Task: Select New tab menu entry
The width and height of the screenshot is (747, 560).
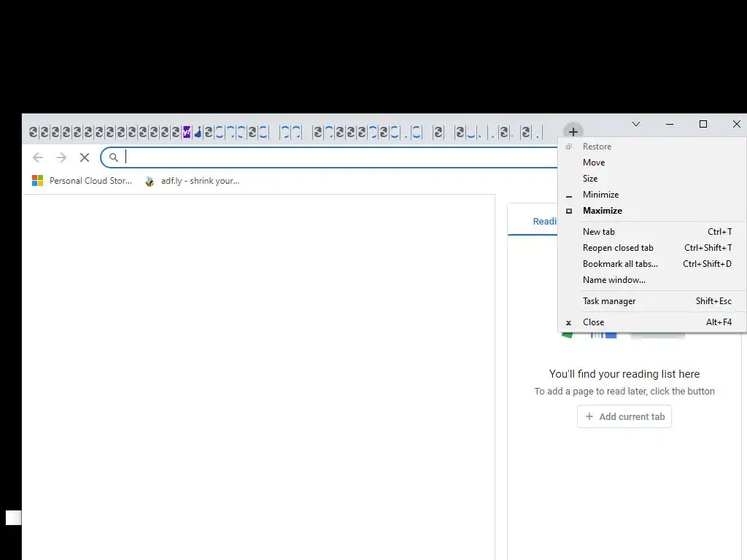Action: (651, 232)
